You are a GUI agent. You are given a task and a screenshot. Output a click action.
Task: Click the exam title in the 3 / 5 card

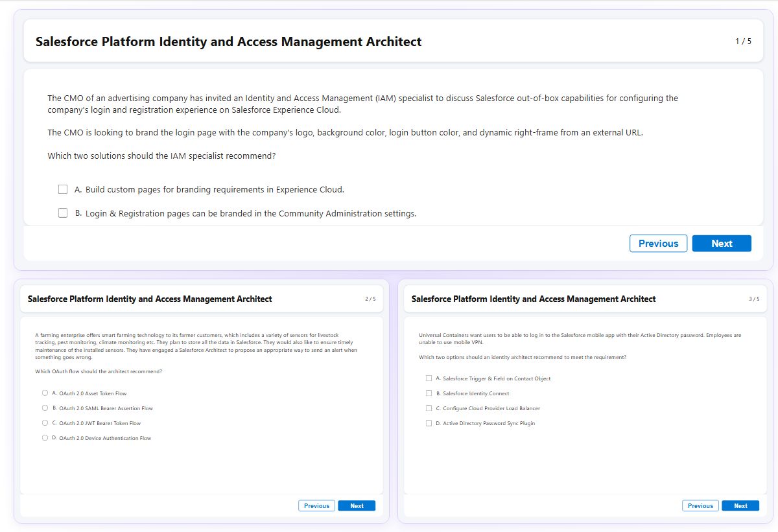pos(534,299)
